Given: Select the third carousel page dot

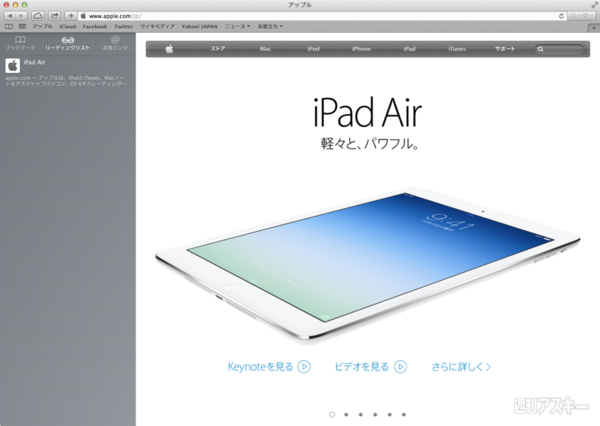Looking at the screenshot, I should coord(361,415).
